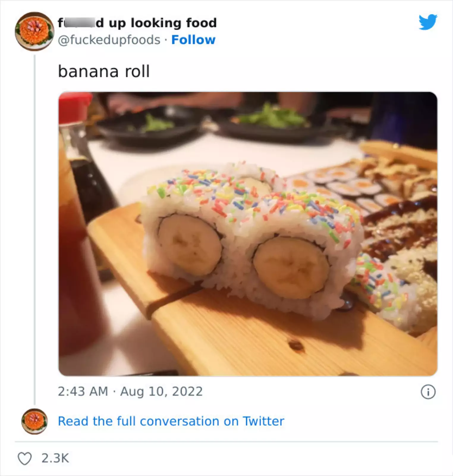Like the tweet with the heart icon
Viewport: 453px width, 476px height.
[x=25, y=458]
